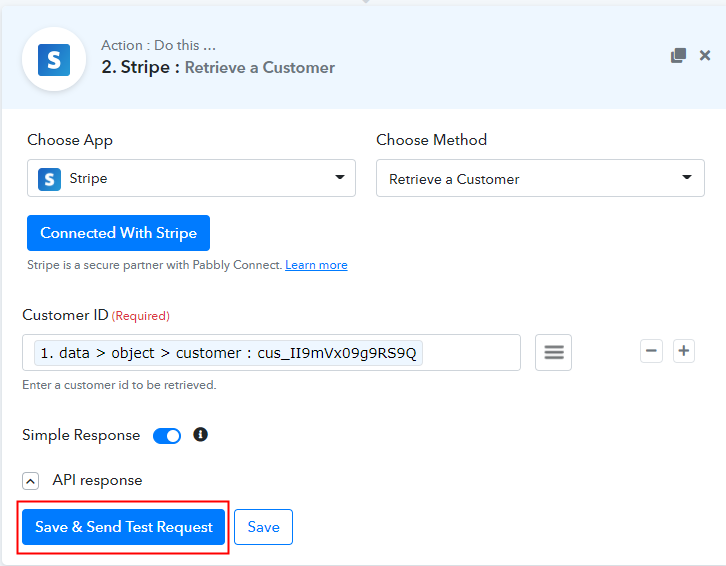Click the mapped customer value tag
726x566 pixels.
click(x=228, y=353)
